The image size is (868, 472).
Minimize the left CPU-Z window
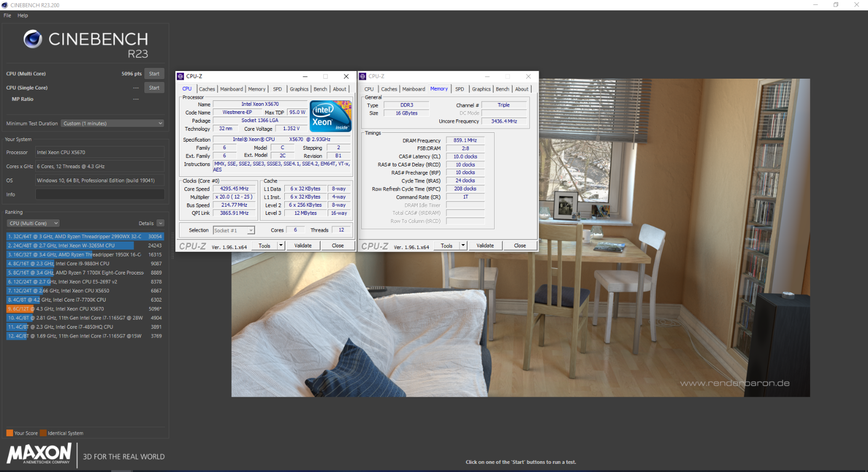(305, 76)
